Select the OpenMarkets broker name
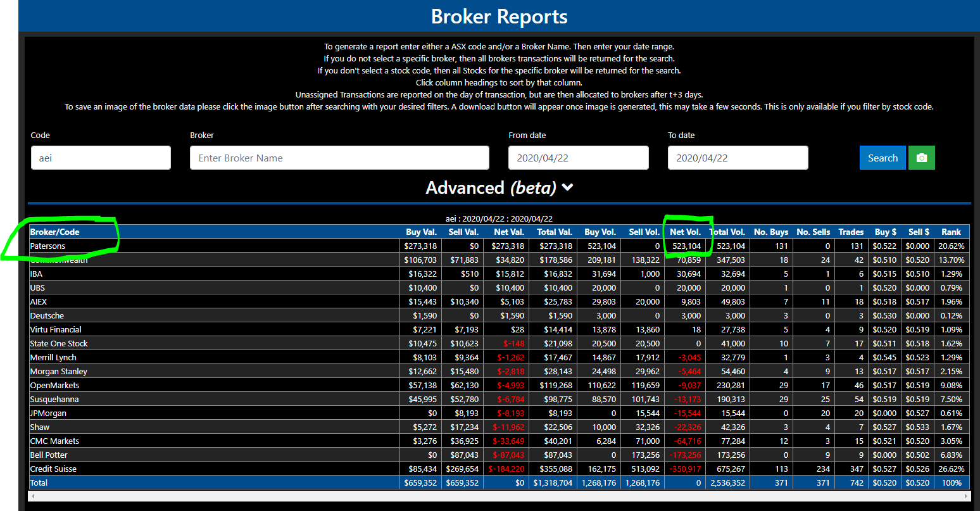Screen dimensions: 980x511 54,385
